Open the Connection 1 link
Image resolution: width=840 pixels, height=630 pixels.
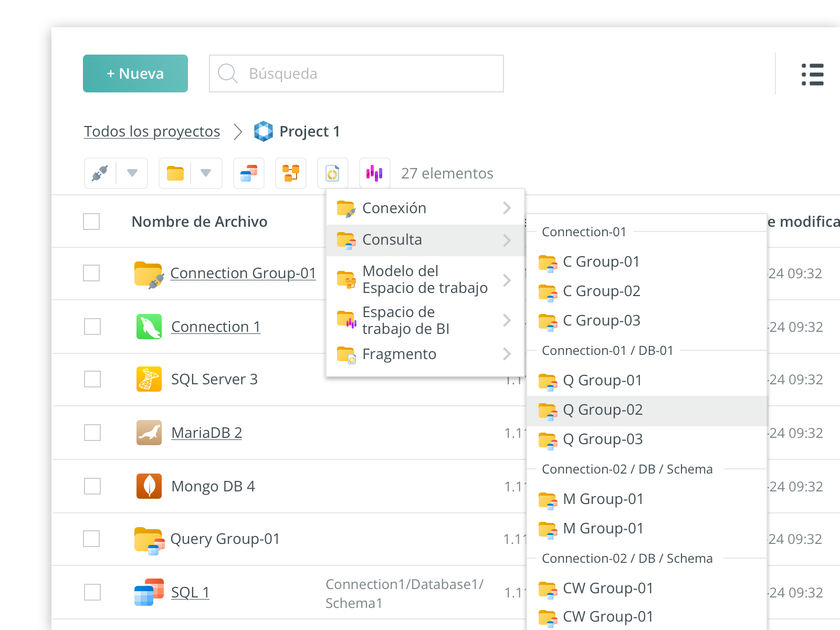pos(216,327)
